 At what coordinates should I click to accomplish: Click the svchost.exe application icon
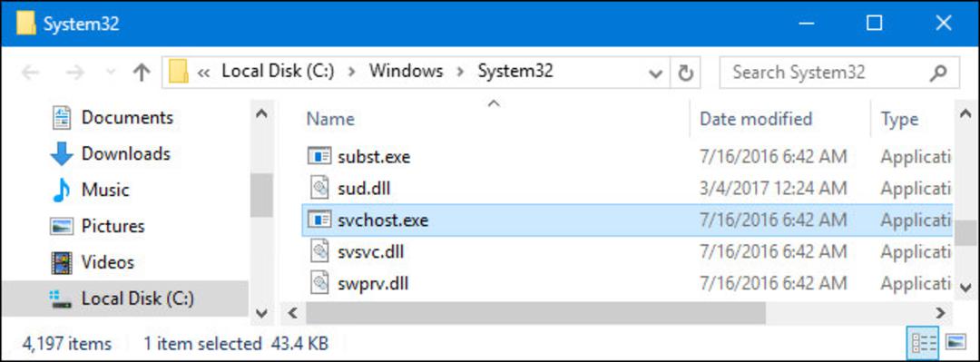[x=319, y=220]
